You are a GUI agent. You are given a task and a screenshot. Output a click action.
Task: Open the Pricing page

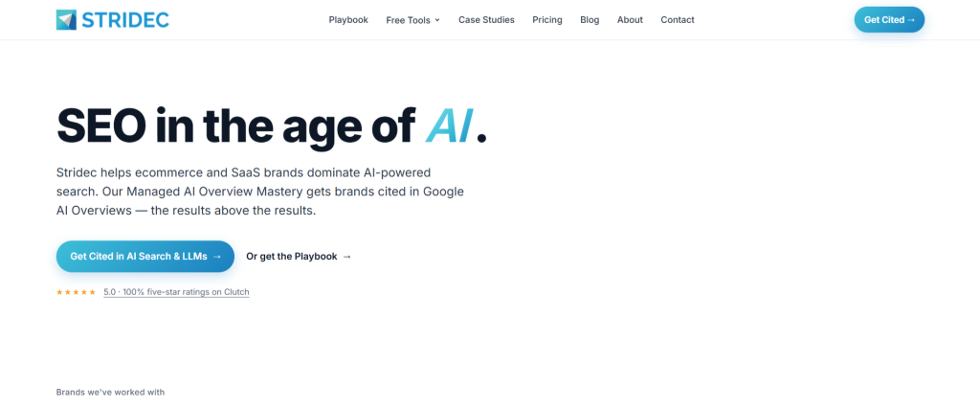(x=547, y=20)
